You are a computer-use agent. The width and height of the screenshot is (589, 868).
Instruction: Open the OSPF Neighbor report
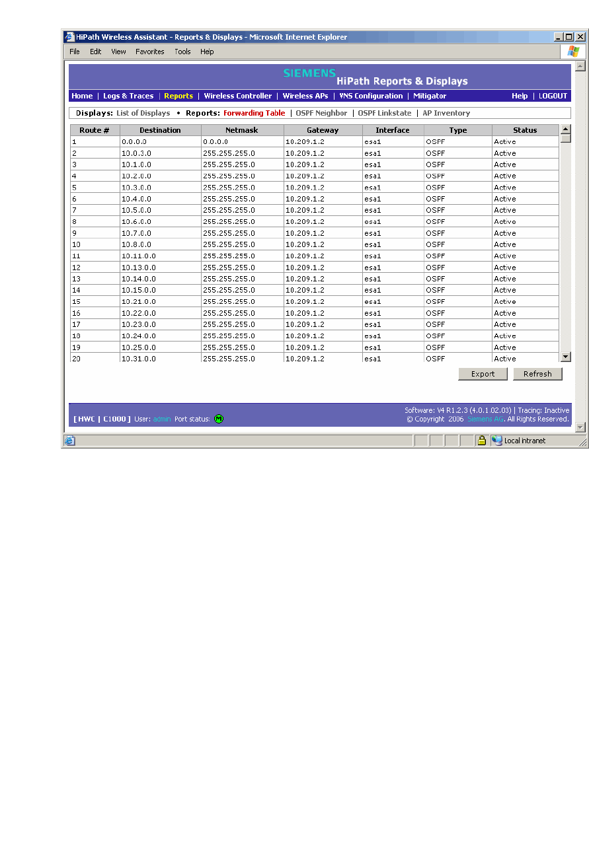tap(321, 113)
